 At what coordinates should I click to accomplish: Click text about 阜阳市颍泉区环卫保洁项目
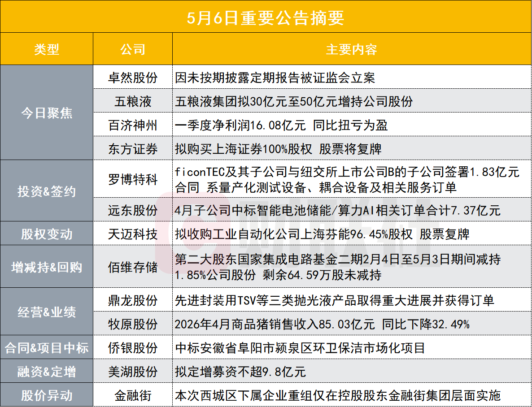coord(300,348)
